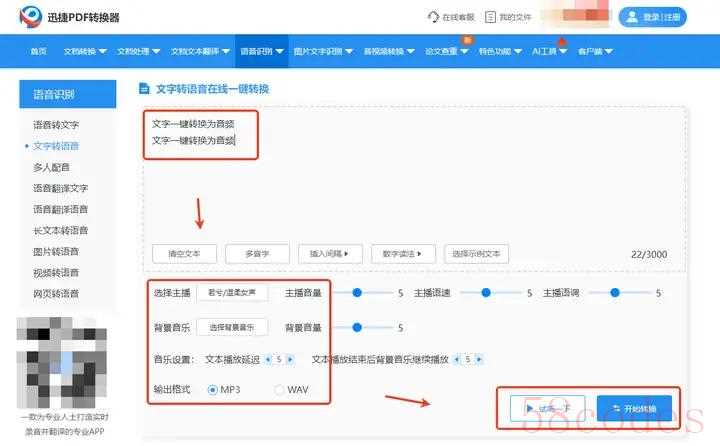Open 在线客服 headset icon
This screenshot has height=446, width=720.
coord(433,17)
